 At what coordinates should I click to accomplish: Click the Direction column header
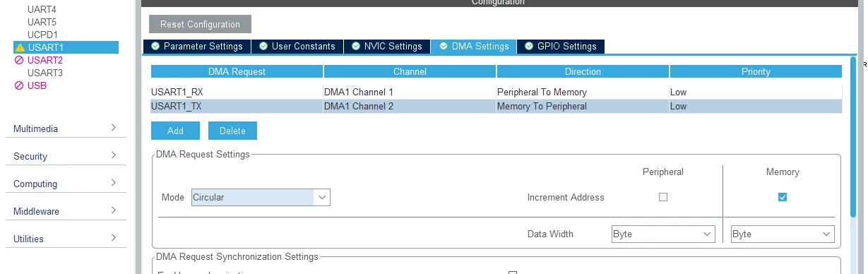(583, 71)
